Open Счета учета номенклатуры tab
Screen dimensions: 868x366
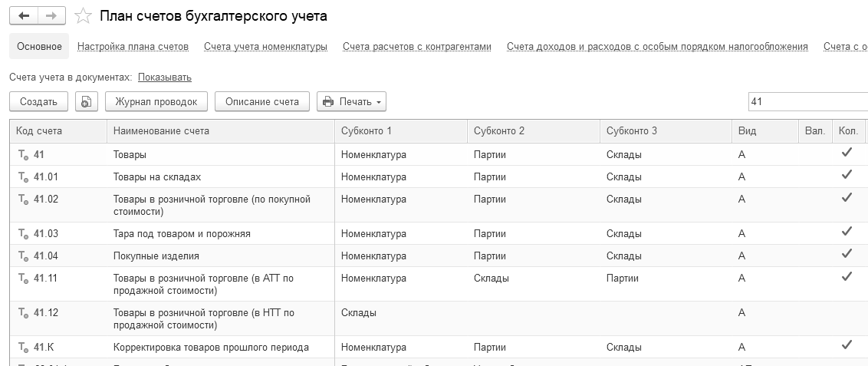tap(265, 47)
